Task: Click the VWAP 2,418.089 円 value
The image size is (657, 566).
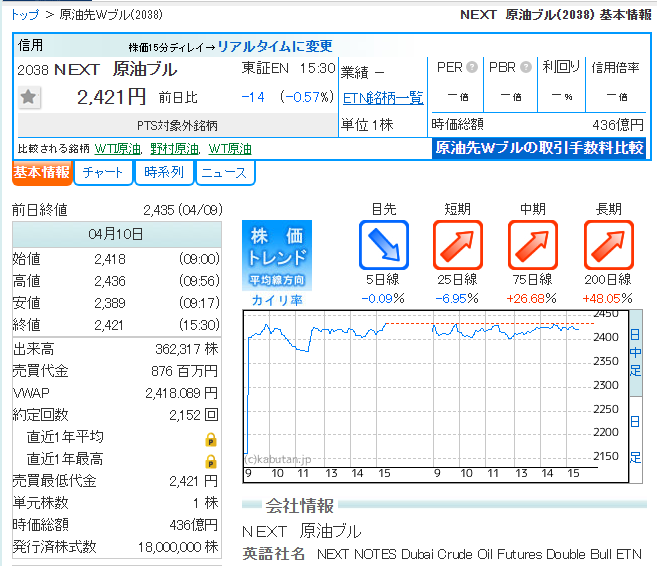Action: point(182,393)
